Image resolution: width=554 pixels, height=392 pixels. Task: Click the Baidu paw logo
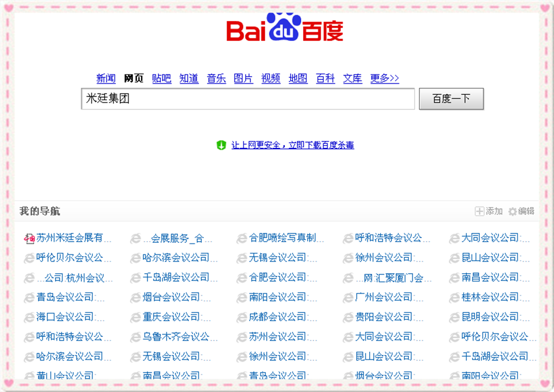[x=284, y=27]
